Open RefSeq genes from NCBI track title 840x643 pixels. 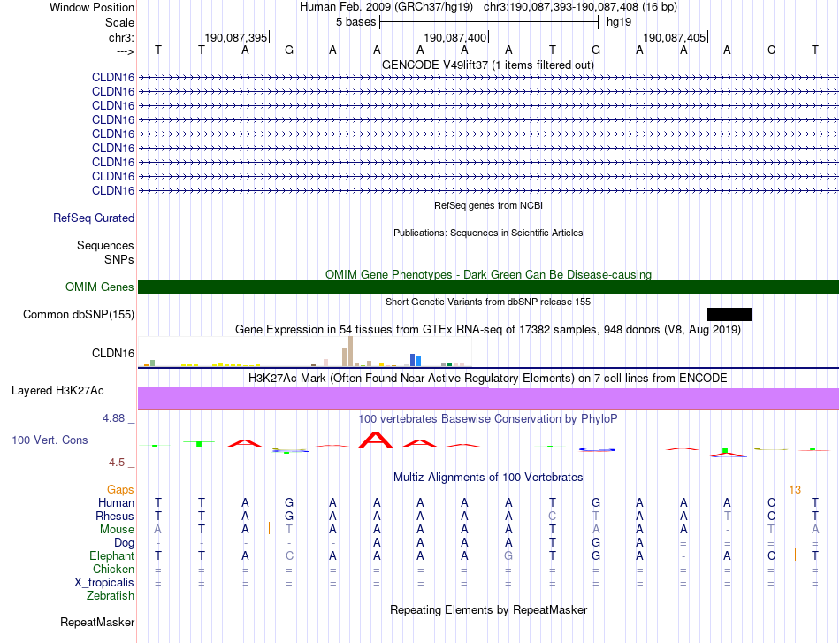488,205
